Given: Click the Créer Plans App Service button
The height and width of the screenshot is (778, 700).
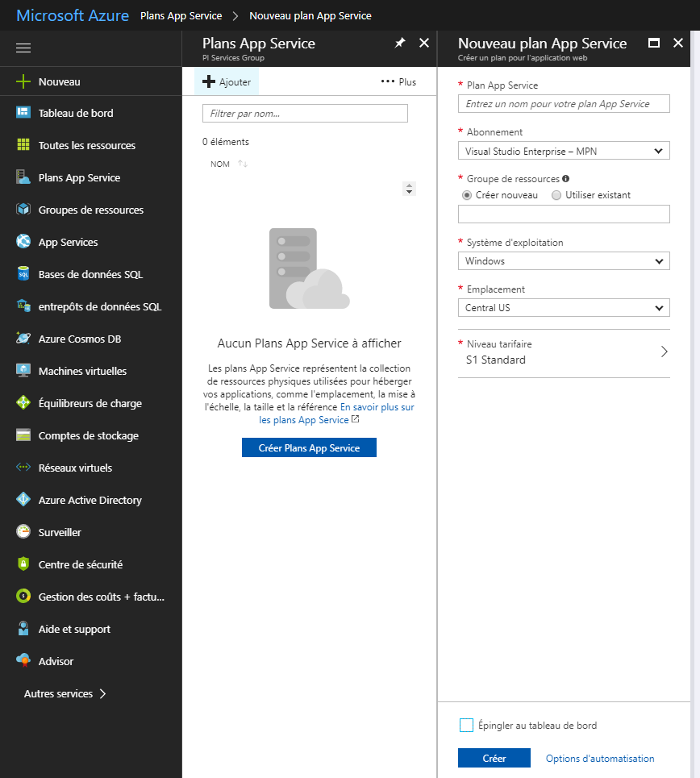Looking at the screenshot, I should [309, 447].
